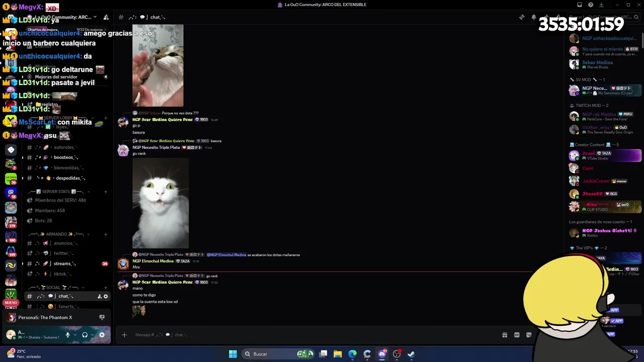Screen dimensions: 644x362
Task: Click invite people icon on chat channel
Action: pos(99,297)
